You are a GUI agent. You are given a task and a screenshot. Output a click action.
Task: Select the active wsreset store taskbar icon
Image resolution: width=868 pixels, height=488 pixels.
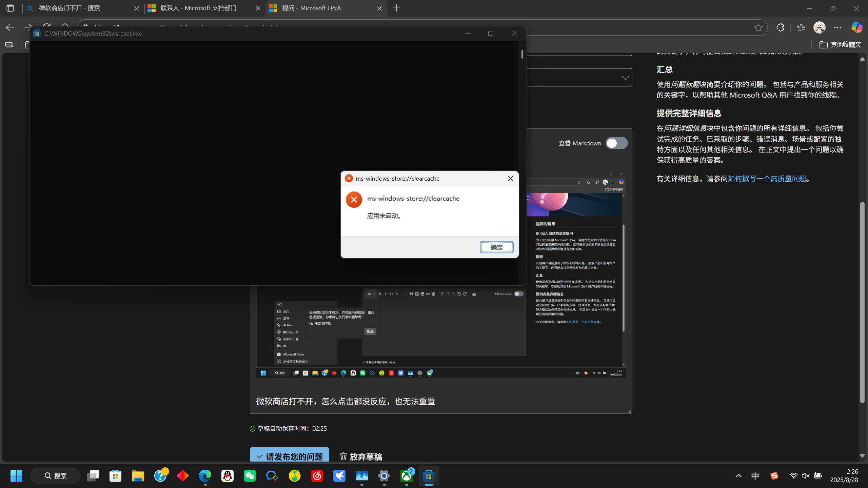click(429, 476)
